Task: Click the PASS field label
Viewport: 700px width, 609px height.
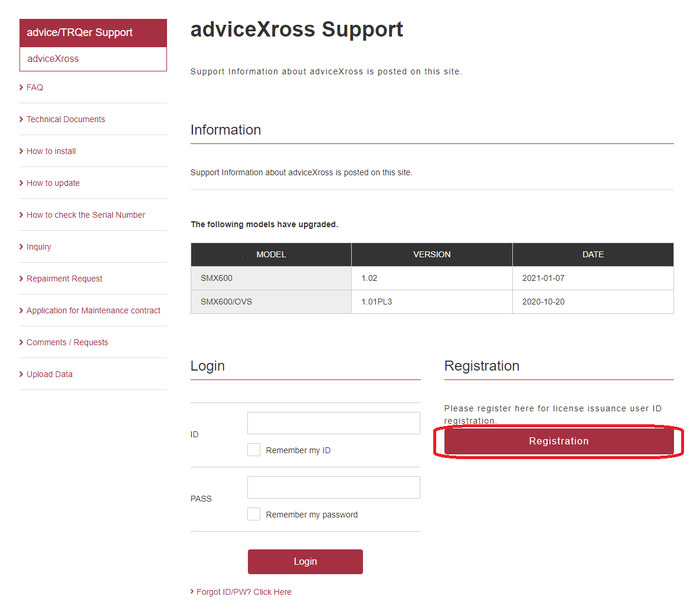Action: click(201, 499)
